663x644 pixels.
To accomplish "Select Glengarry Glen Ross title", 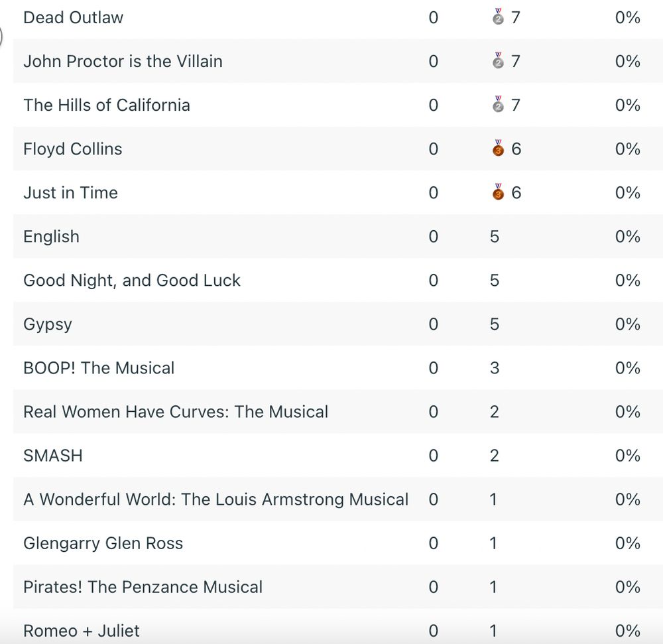I will (103, 543).
